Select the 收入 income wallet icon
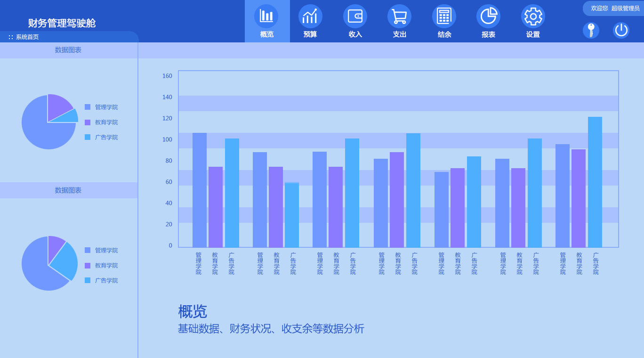 tap(355, 16)
